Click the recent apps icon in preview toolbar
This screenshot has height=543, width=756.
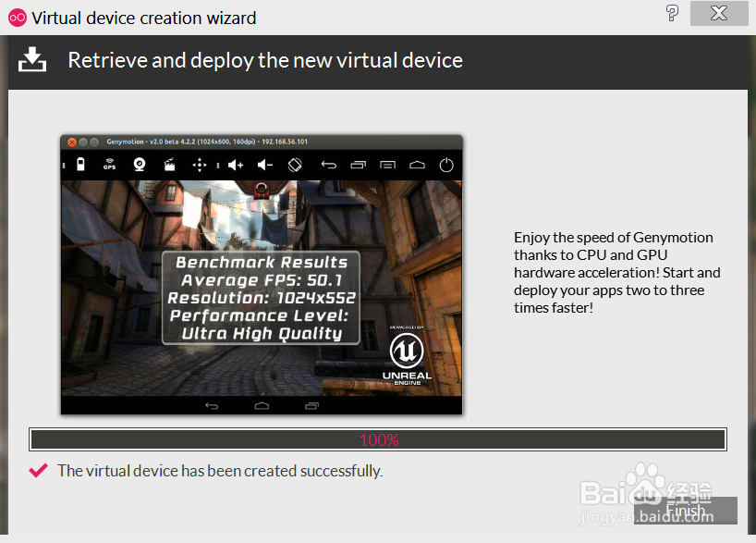358,165
